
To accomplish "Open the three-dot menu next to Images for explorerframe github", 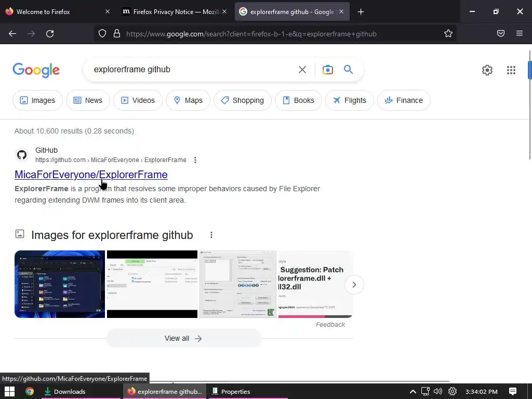I will (211, 235).
